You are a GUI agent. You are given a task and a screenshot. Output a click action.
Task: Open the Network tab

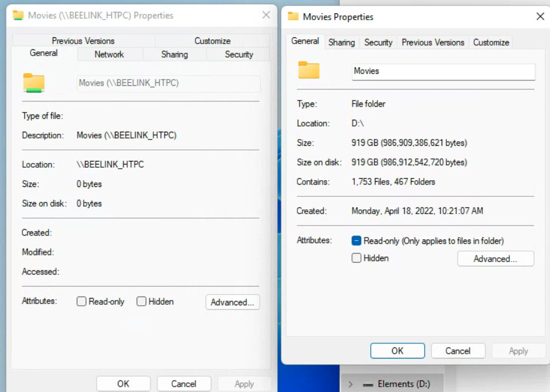pyautogui.click(x=109, y=54)
